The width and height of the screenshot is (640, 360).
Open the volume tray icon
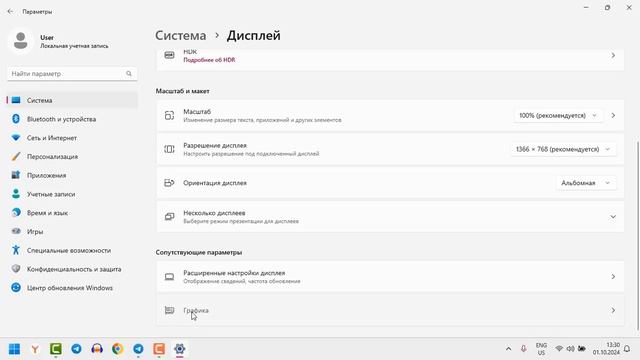571,349
